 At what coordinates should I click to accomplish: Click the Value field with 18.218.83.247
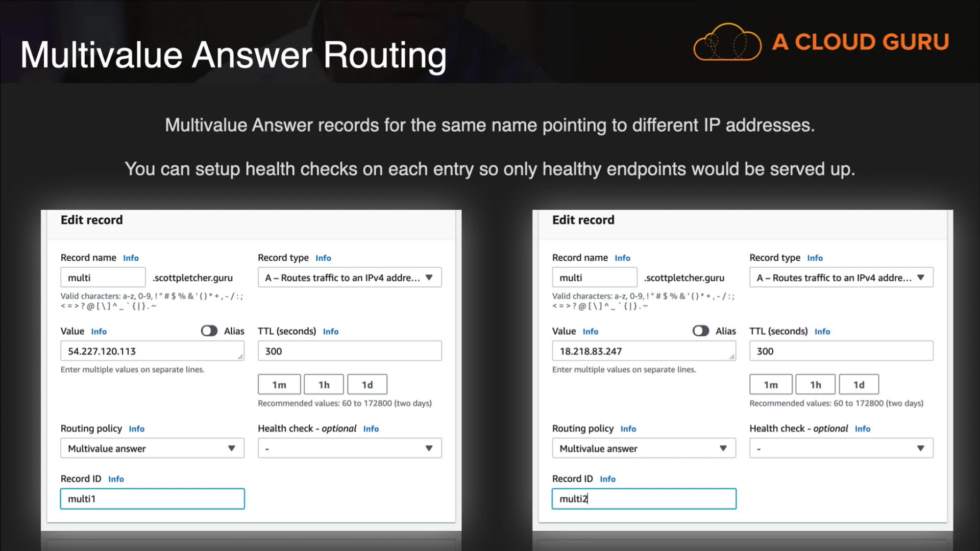click(643, 351)
